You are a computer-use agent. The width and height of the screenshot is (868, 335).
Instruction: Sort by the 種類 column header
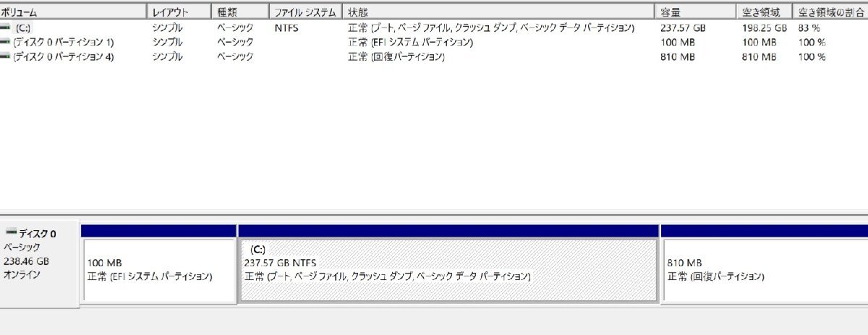pyautogui.click(x=241, y=12)
